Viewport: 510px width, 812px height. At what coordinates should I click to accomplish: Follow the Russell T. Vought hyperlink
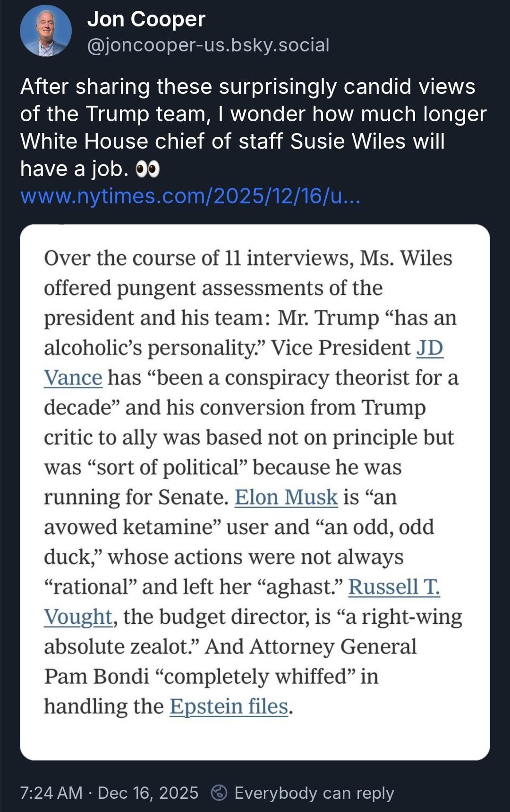(x=394, y=587)
